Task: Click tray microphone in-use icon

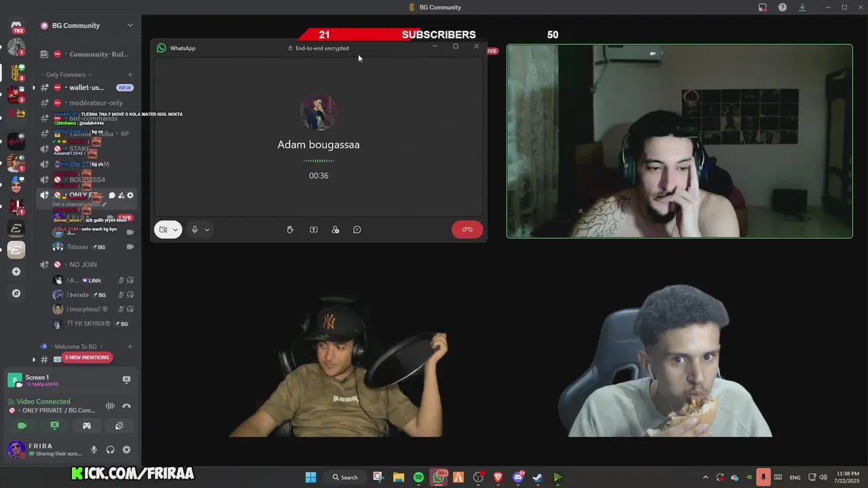Action: tap(764, 477)
